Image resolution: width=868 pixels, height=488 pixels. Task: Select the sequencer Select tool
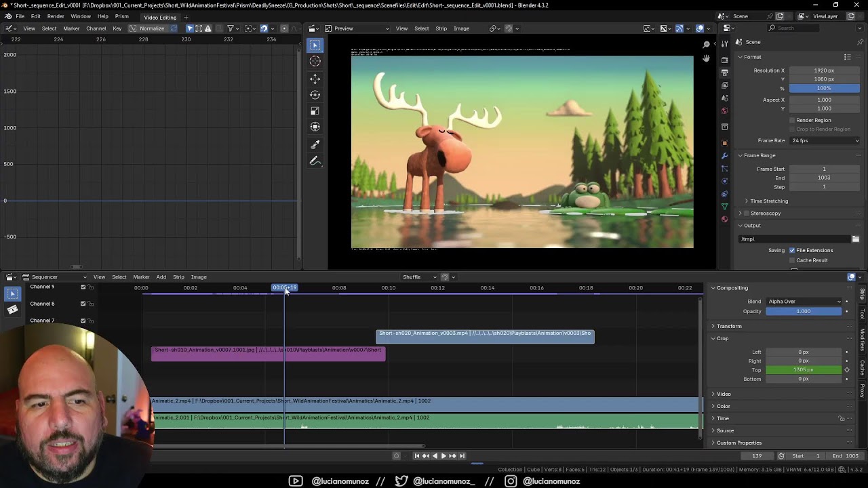[x=12, y=293]
